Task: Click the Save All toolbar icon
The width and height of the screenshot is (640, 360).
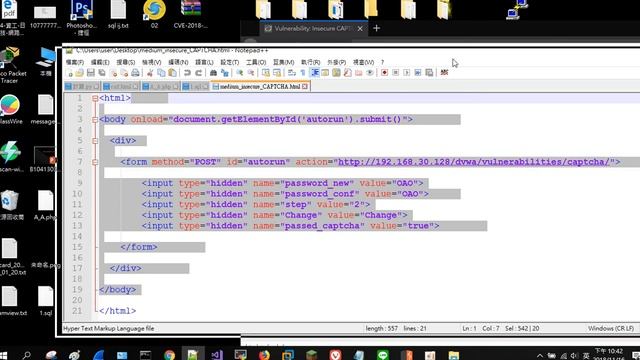Action: 102,73
